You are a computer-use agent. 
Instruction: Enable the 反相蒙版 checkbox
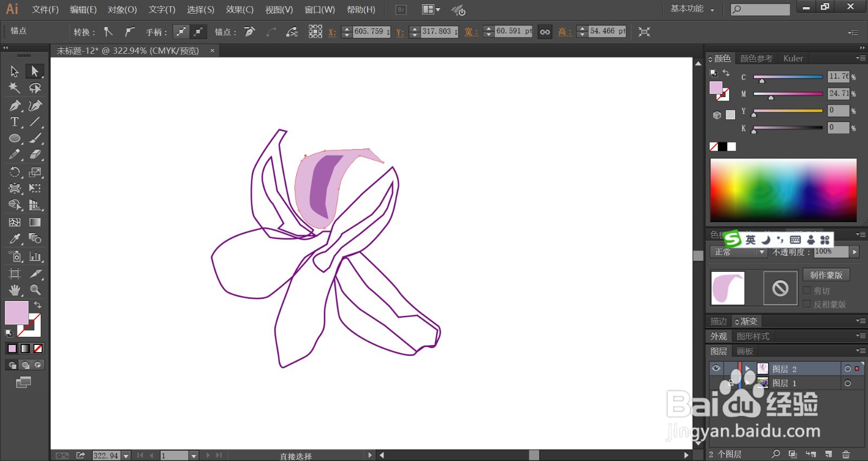(x=807, y=304)
